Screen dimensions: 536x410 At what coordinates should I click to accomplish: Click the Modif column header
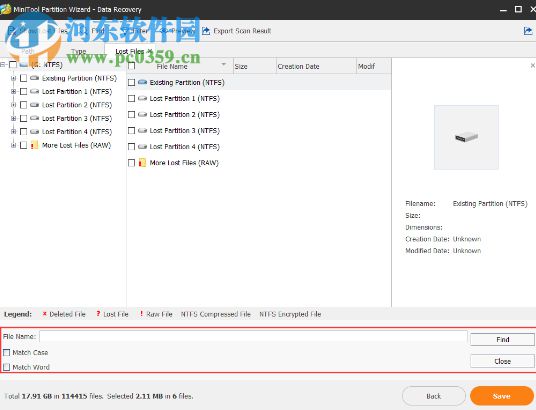click(x=373, y=66)
